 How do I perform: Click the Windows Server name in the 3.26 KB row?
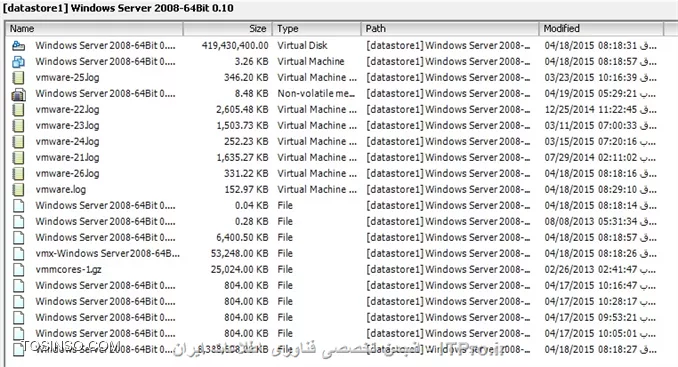(106, 61)
